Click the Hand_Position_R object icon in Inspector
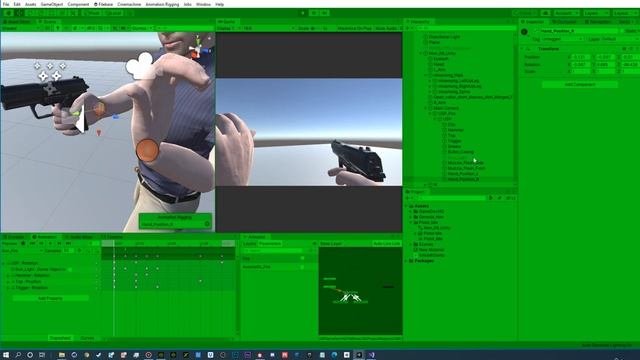640x360 pixels. pyautogui.click(x=524, y=31)
